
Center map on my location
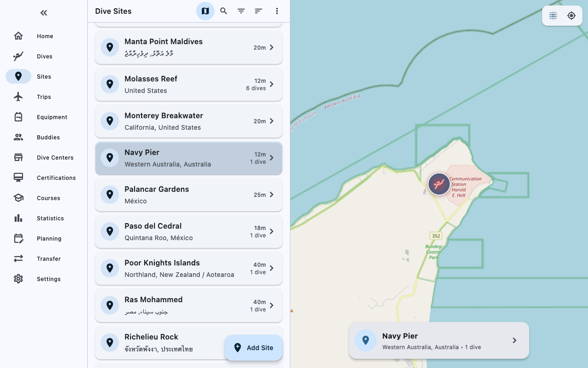point(571,16)
